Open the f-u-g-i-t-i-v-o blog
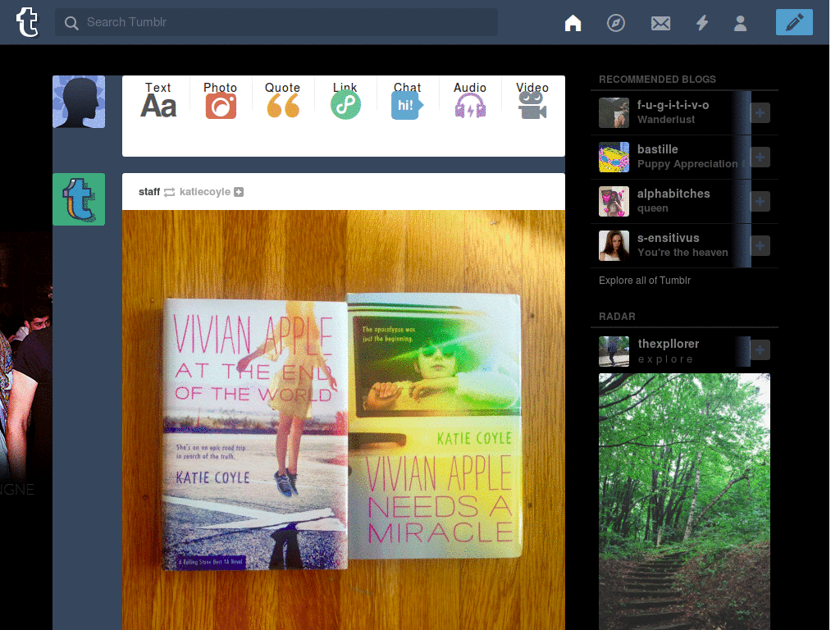 [673, 105]
